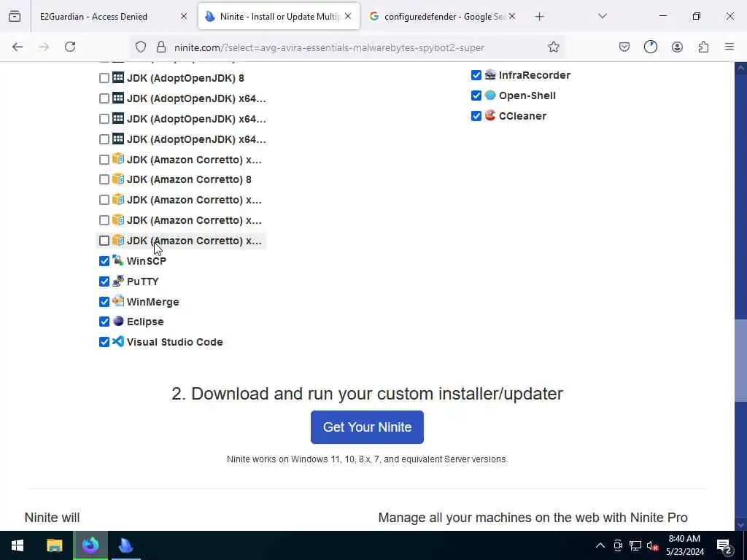Click the JDK (Amazon Corretto) 8 icon
The image size is (747, 560).
click(118, 179)
